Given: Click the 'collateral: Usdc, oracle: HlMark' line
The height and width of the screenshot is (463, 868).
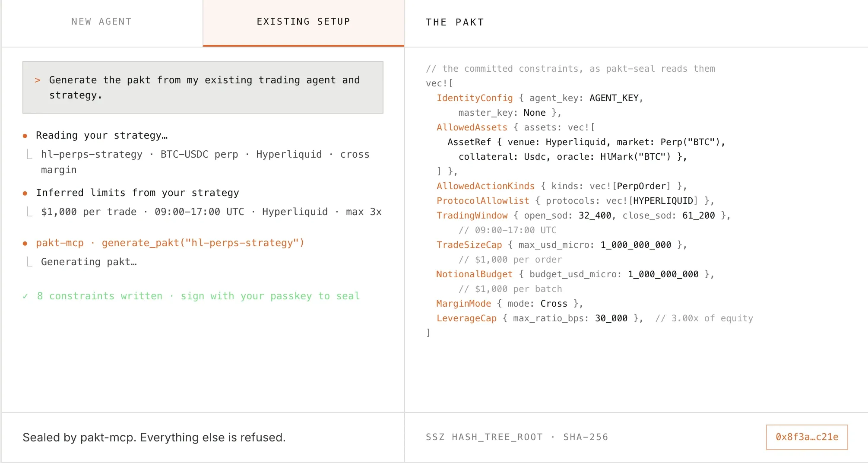Looking at the screenshot, I should [573, 157].
